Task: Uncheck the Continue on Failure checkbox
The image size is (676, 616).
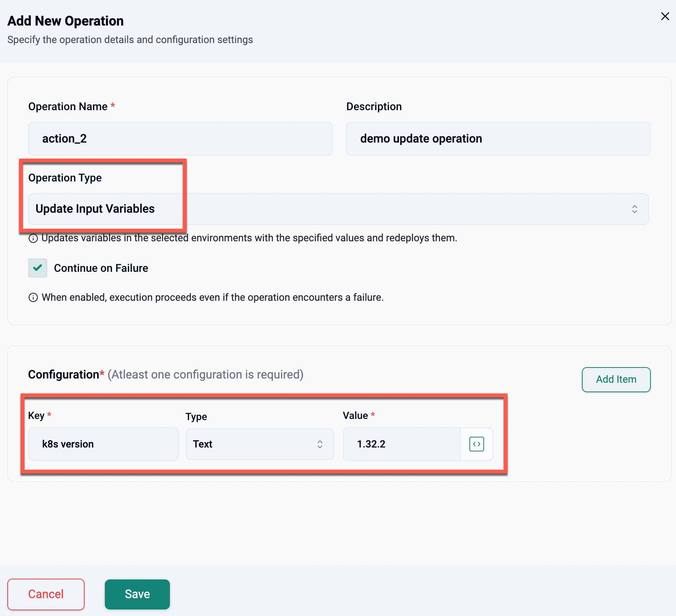Action: pyautogui.click(x=38, y=268)
